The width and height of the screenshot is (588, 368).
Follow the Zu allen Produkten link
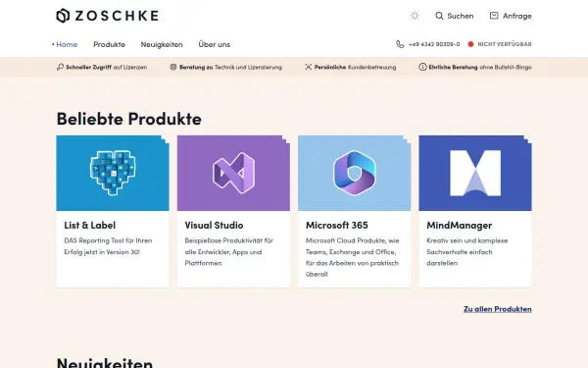(x=498, y=309)
